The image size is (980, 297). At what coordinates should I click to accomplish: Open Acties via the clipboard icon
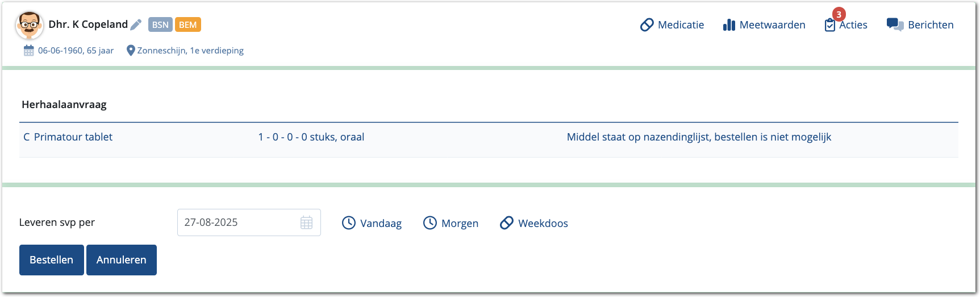[x=830, y=25]
